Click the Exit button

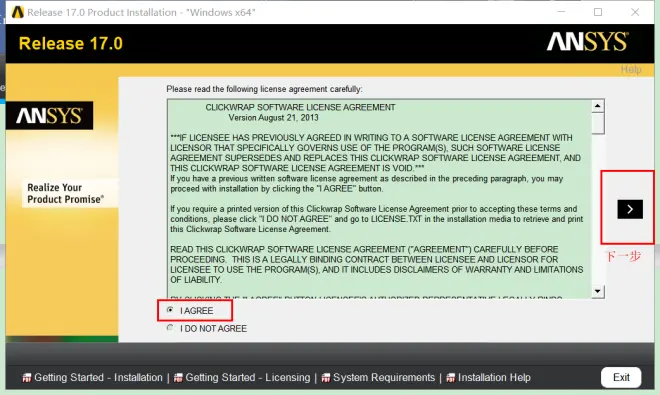[x=621, y=377]
